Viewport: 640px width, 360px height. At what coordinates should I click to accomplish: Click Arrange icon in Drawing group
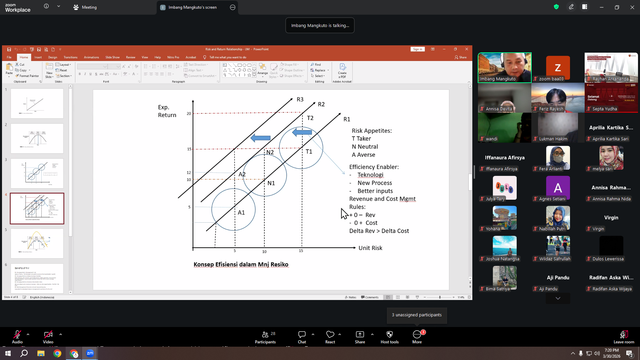click(262, 70)
